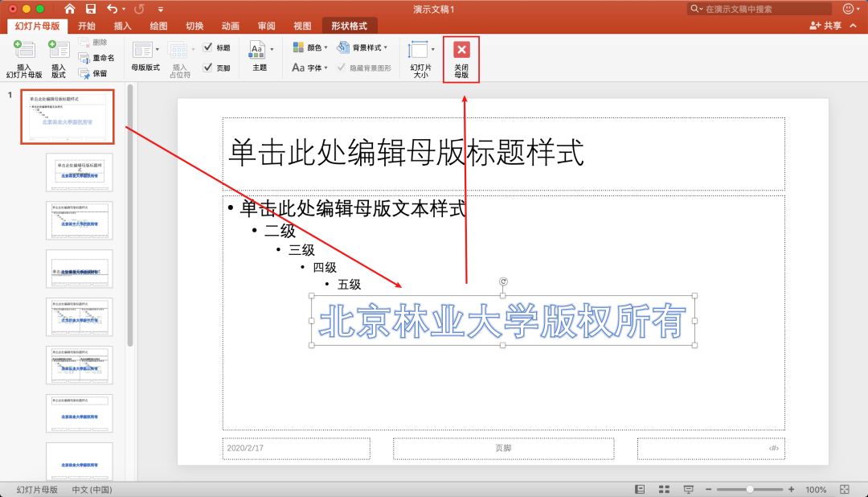This screenshot has width=868, height=497.
Task: Zoom in with the plus button
Action: [791, 489]
